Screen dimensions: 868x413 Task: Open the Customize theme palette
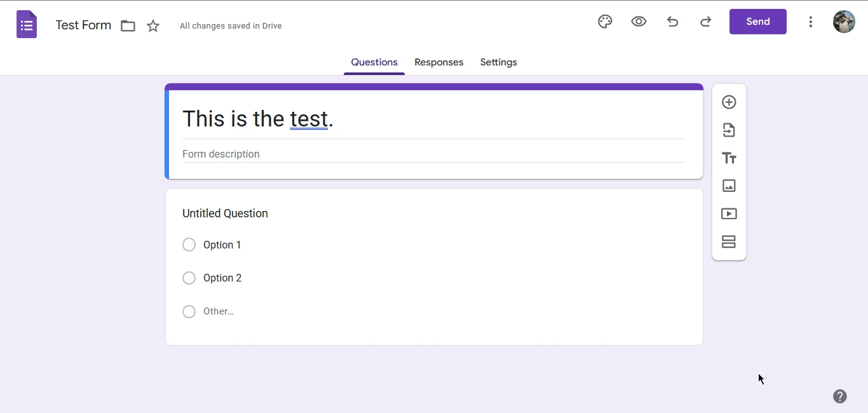[605, 22]
